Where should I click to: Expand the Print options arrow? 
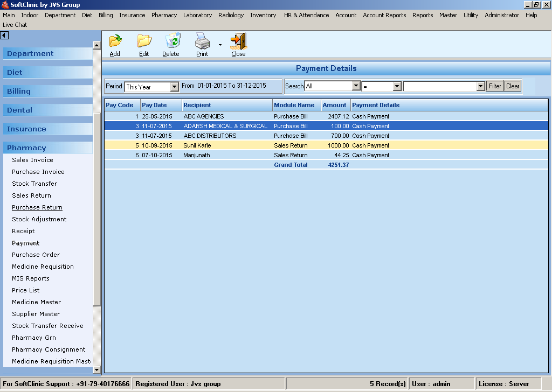(220, 45)
